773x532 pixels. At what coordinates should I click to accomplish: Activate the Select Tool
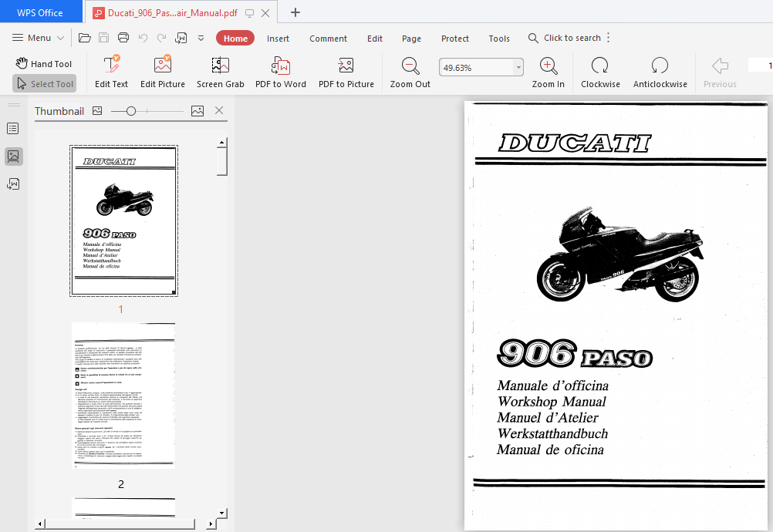point(45,84)
